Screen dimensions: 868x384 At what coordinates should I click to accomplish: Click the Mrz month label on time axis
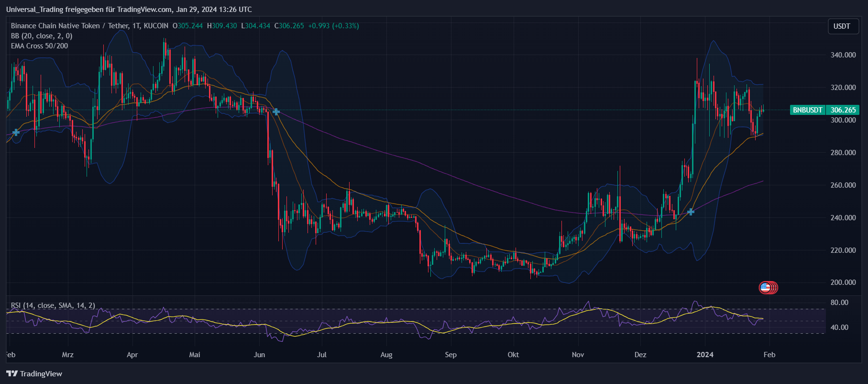[68, 355]
